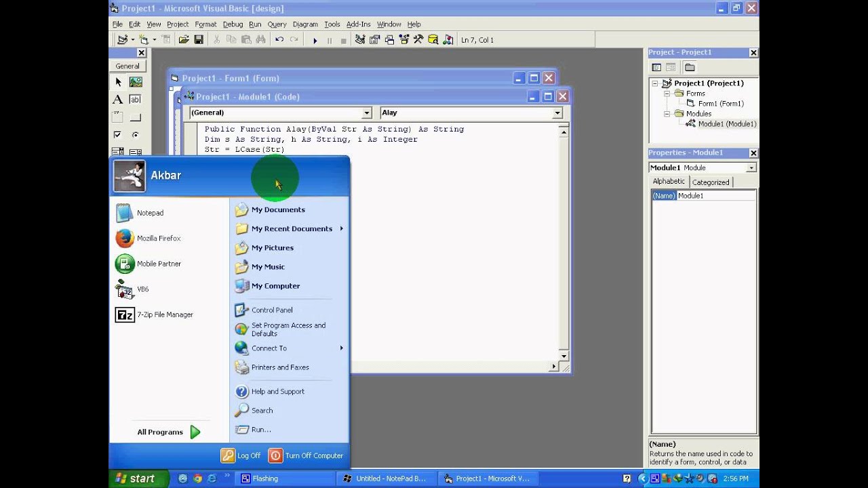Open the Debug menu
868x488 pixels.
[x=233, y=24]
